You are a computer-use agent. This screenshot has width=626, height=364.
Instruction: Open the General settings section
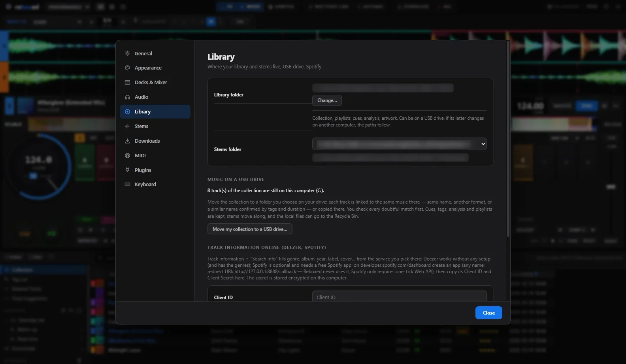click(155, 53)
